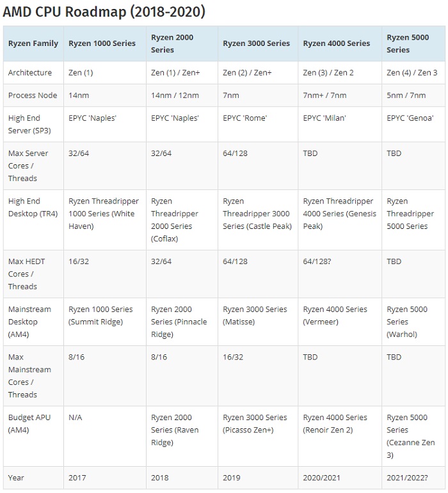Click the Ryzen 5000 Series column header
Image resolution: width=448 pixels, height=493 pixels.
tap(407, 43)
